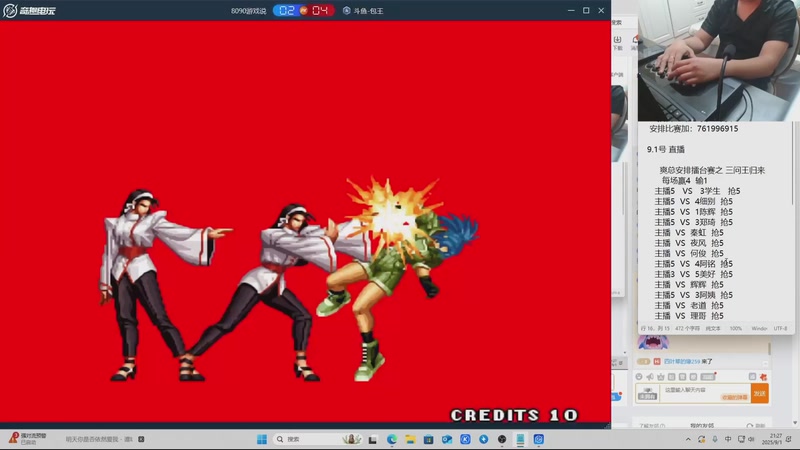Click the refresh button at panel bottom-right
This screenshot has width=800, height=450.
click(x=756, y=426)
